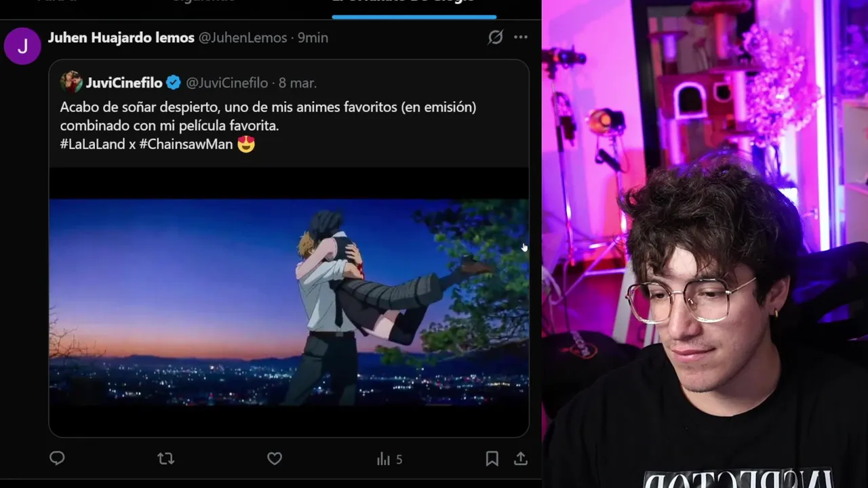Open the anime couple hugging image
868x488 pixels.
[x=289, y=302]
